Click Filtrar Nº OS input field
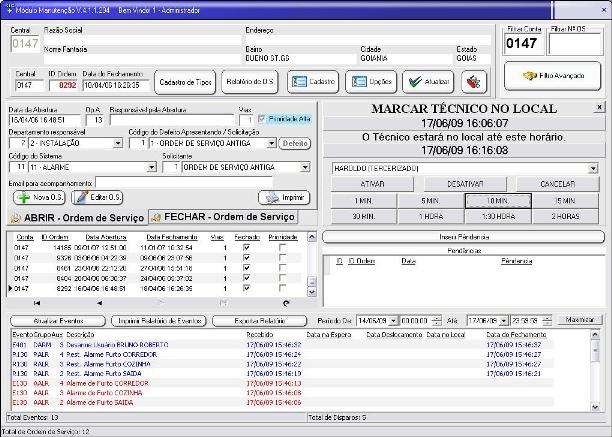The width and height of the screenshot is (612, 437). pos(575,43)
